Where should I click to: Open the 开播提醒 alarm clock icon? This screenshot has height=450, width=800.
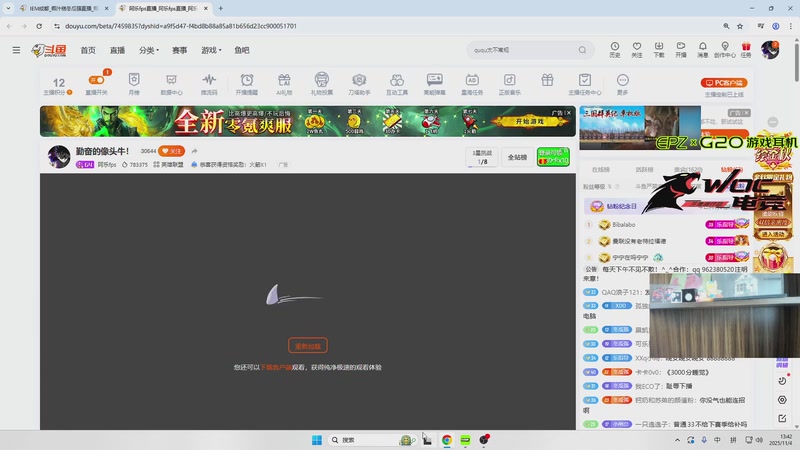pyautogui.click(x=247, y=84)
